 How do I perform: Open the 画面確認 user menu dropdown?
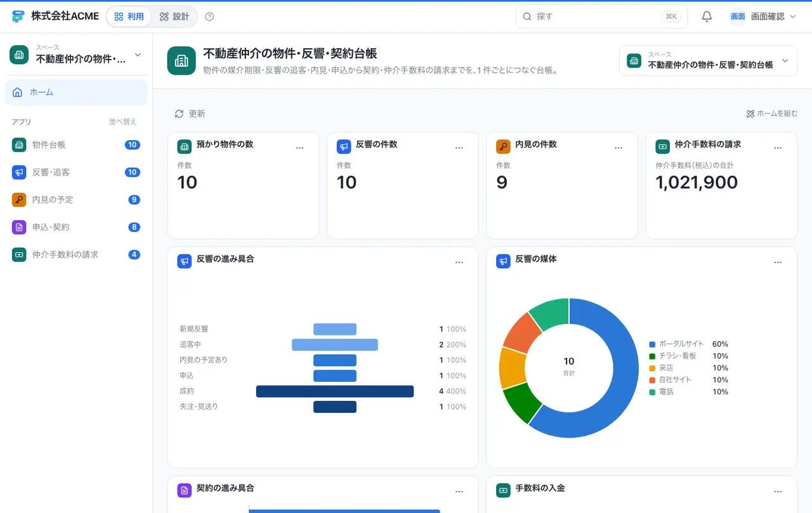(763, 16)
